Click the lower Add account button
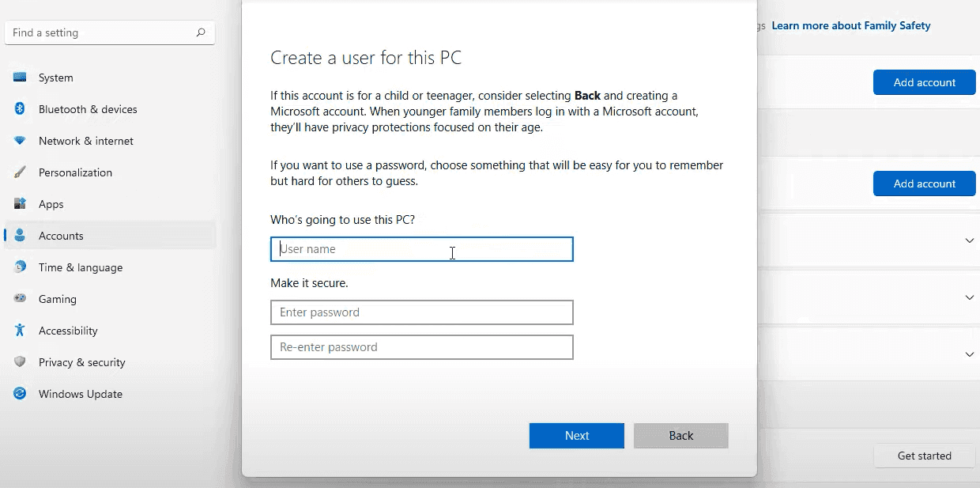The image size is (980, 488). tap(925, 183)
